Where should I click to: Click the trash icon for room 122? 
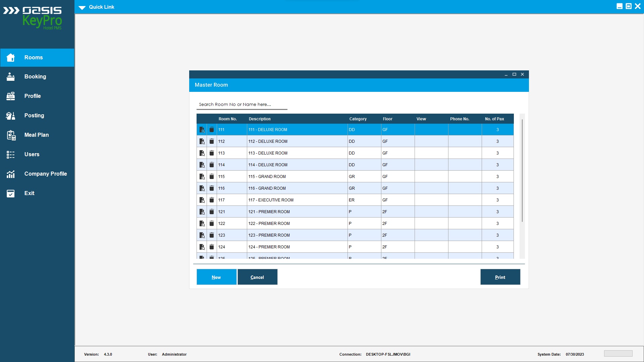pyautogui.click(x=212, y=224)
